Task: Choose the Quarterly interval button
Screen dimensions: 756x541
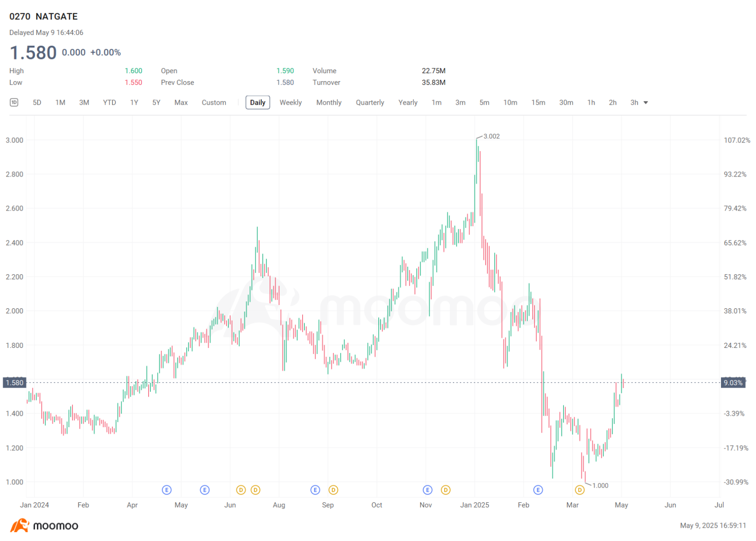Action: pyautogui.click(x=370, y=102)
